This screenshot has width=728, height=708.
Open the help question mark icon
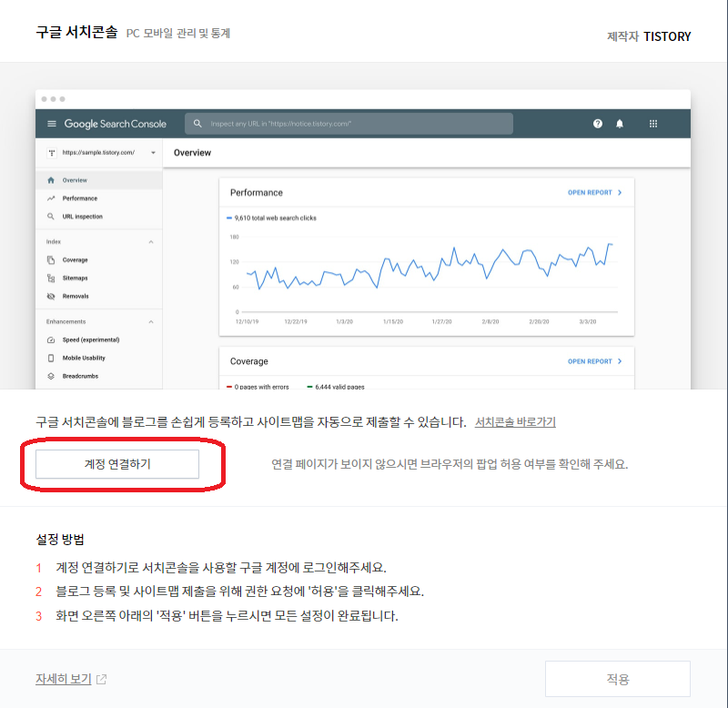pyautogui.click(x=598, y=124)
